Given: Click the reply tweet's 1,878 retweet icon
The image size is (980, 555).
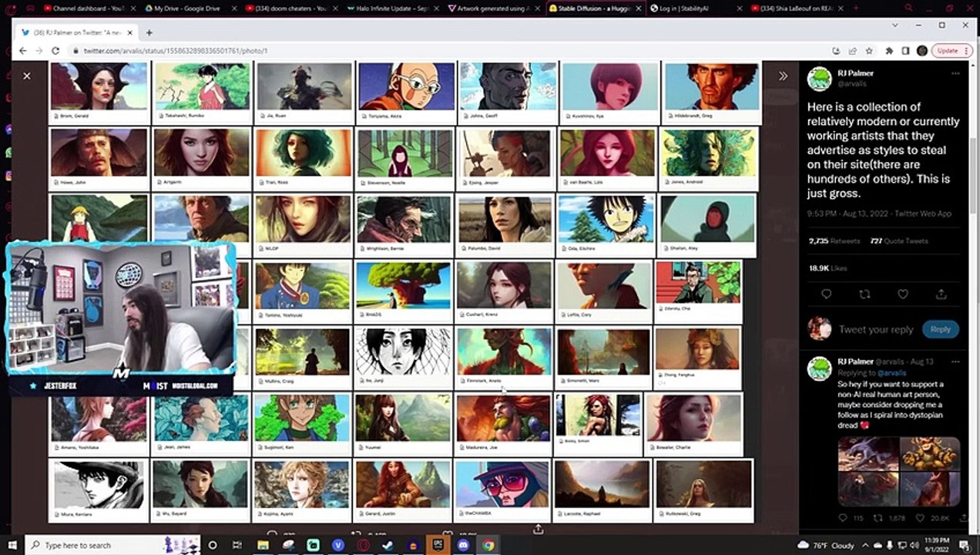Looking at the screenshot, I should pyautogui.click(x=878, y=518).
